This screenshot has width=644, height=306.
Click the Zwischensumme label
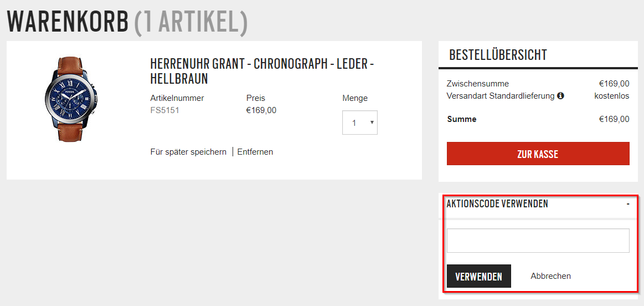[478, 84]
